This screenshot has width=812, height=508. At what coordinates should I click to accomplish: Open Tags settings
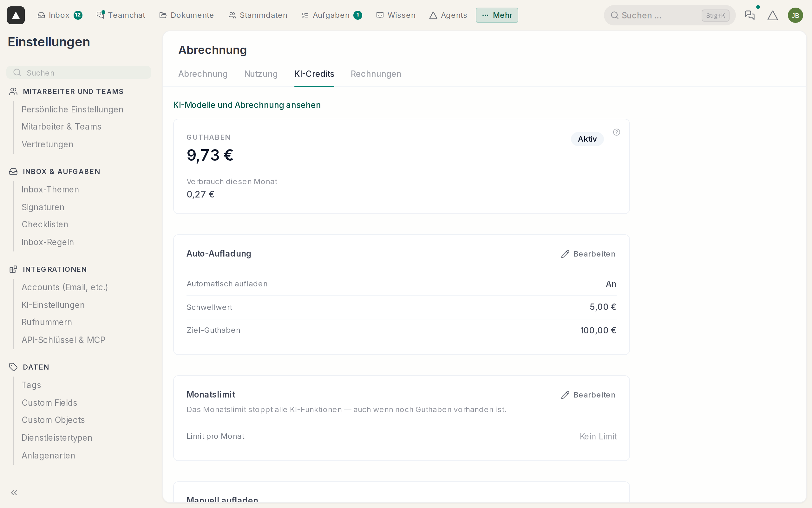(31, 385)
